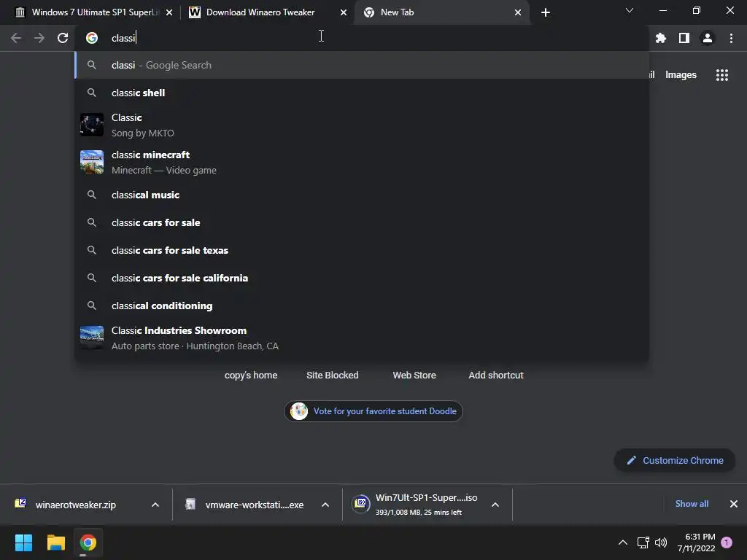Viewport: 747px width, 560px height.
Task: Open the winaerotweaker.zip download
Action: pos(75,505)
